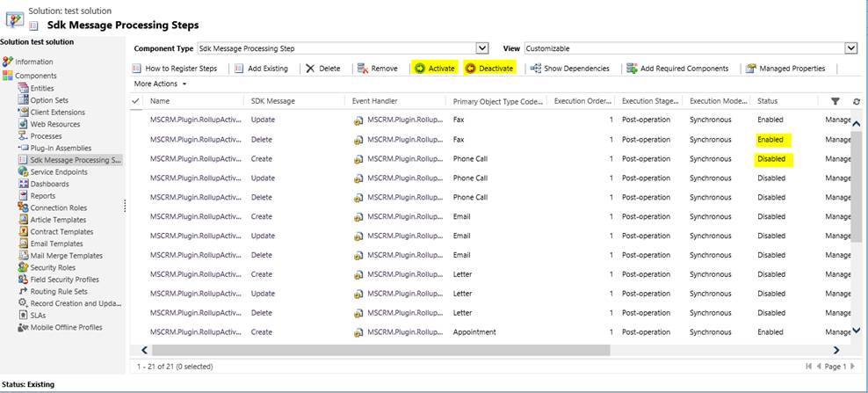This screenshot has height=393, width=868.
Task: Click Add Required Components
Action: (677, 69)
